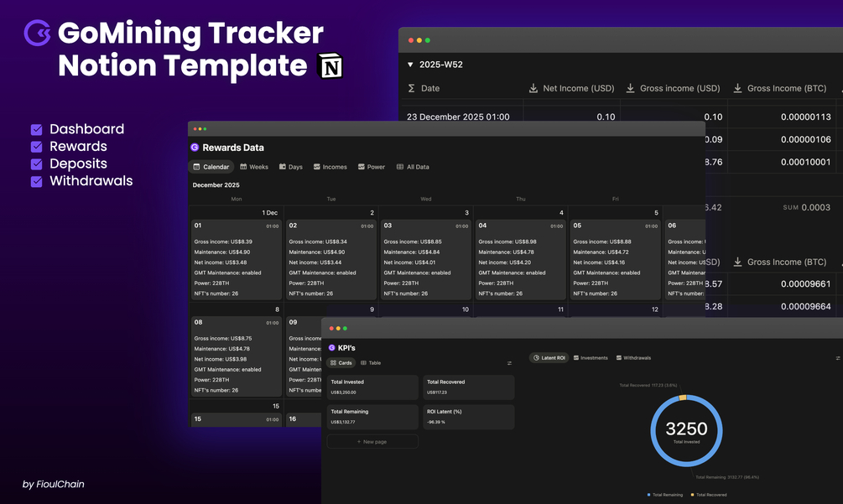Click the Rewards Data page icon

[x=195, y=148]
